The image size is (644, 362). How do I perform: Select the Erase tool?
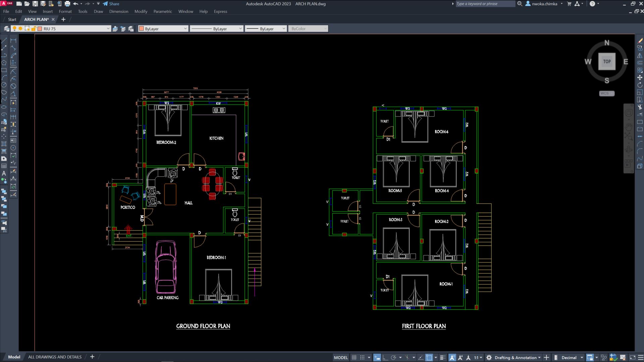pos(640,40)
